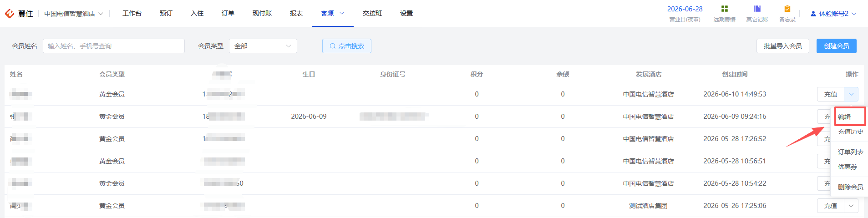The height and width of the screenshot is (218, 868).
Task: Click the 创建时间 2026-05-28 17:26:52
Action: pyautogui.click(x=735, y=139)
